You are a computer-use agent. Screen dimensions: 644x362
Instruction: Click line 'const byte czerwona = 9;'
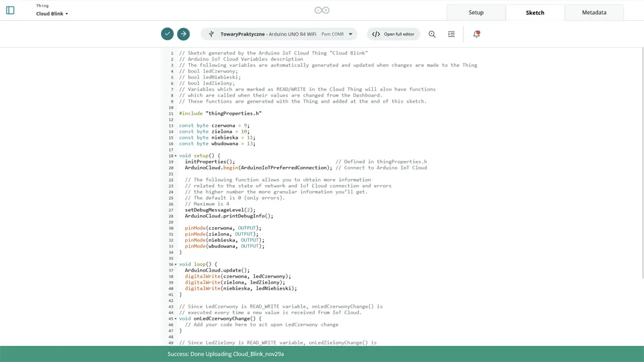[214, 125]
